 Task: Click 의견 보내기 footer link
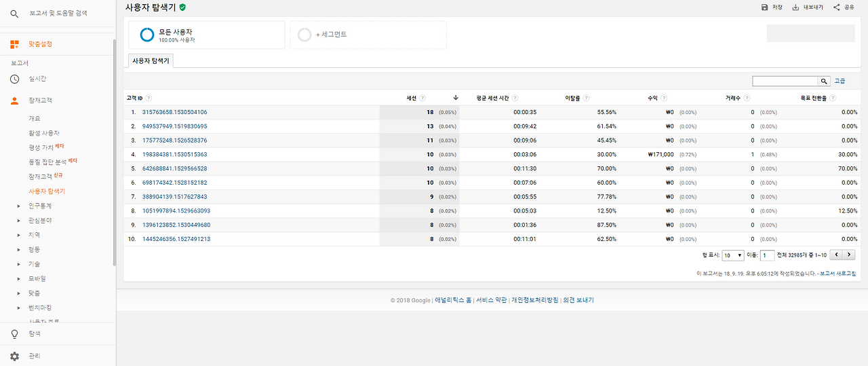tap(578, 300)
